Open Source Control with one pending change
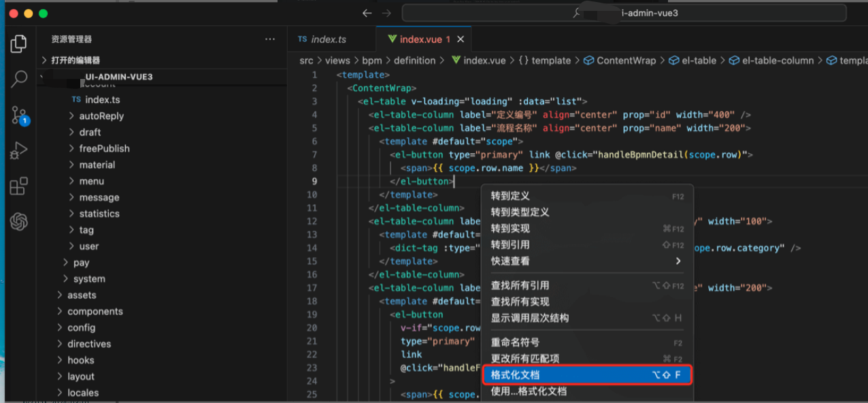Image resolution: width=868 pixels, height=403 pixels. pyautogui.click(x=19, y=116)
